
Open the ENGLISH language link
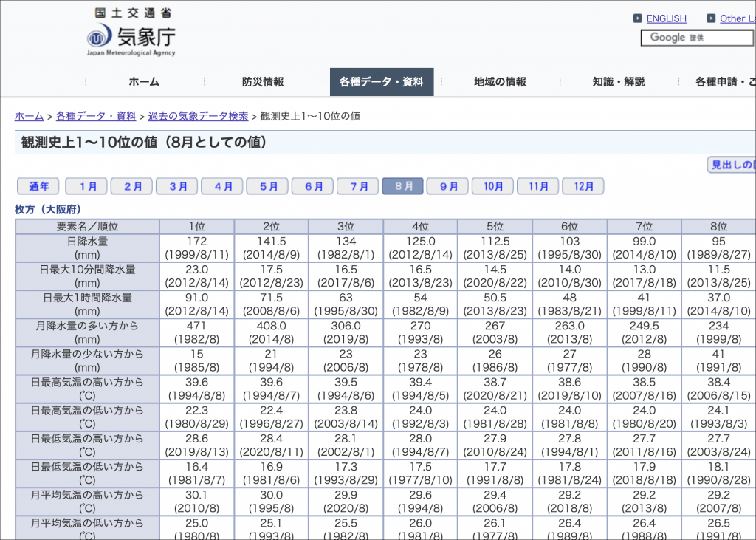(x=666, y=18)
